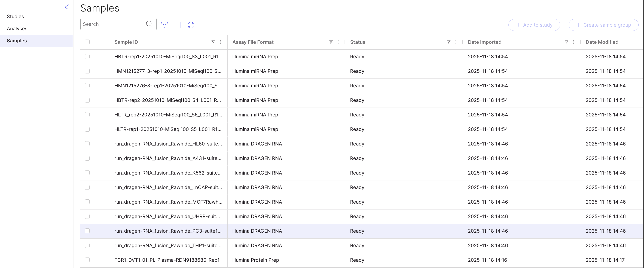Viewport: 644px width, 268px height.
Task: Filter the Date Imported column
Action: [566, 42]
